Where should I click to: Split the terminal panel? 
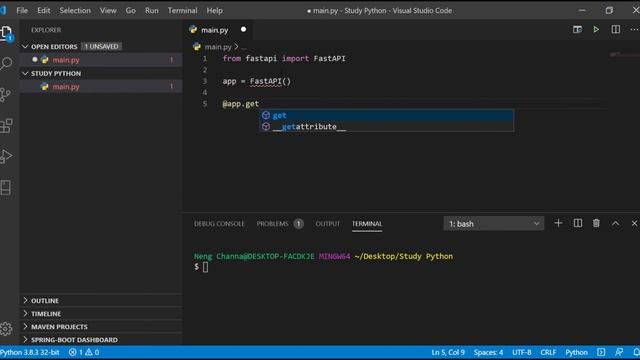(x=578, y=223)
